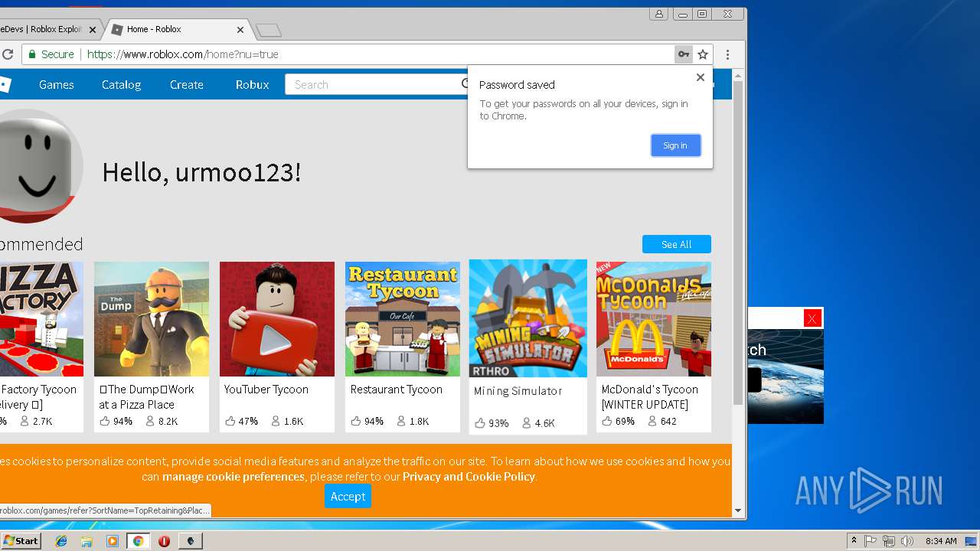Open The Dump game thumbnail
This screenshot has height=551, width=980.
pyautogui.click(x=152, y=319)
